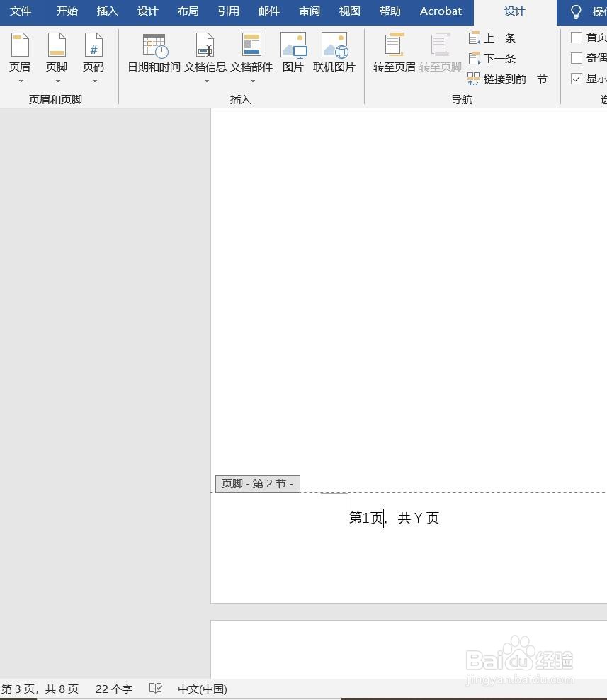Insert a 图片 picture from file
The width and height of the screenshot is (607, 700).
pyautogui.click(x=293, y=53)
